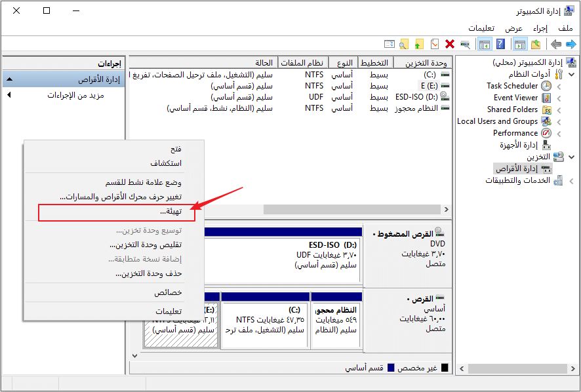Select Shared Folders icon in tree
581x392 pixels.
pos(546,109)
